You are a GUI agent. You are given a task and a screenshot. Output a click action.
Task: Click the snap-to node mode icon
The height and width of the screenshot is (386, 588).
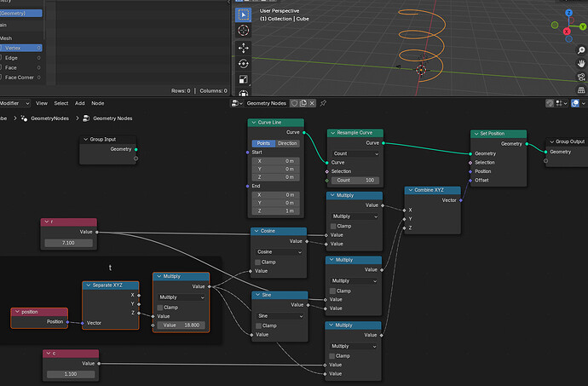coord(561,103)
